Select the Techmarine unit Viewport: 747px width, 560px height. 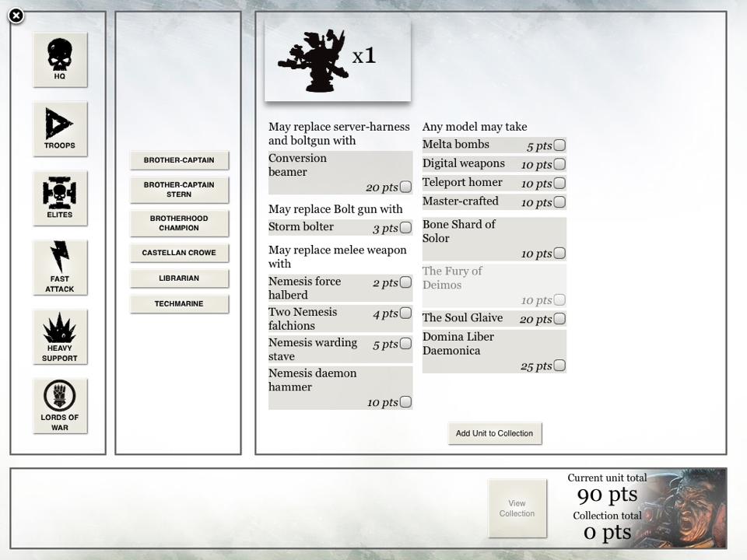(179, 304)
